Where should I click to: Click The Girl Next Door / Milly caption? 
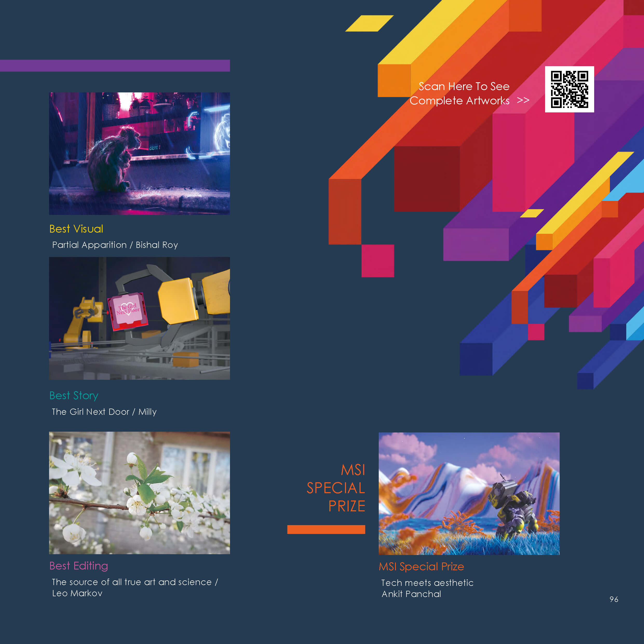[104, 412]
